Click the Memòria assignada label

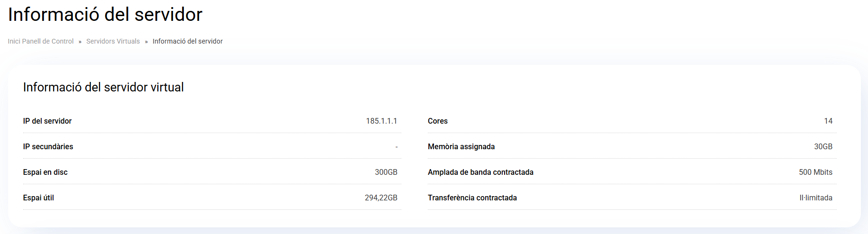[x=461, y=146]
